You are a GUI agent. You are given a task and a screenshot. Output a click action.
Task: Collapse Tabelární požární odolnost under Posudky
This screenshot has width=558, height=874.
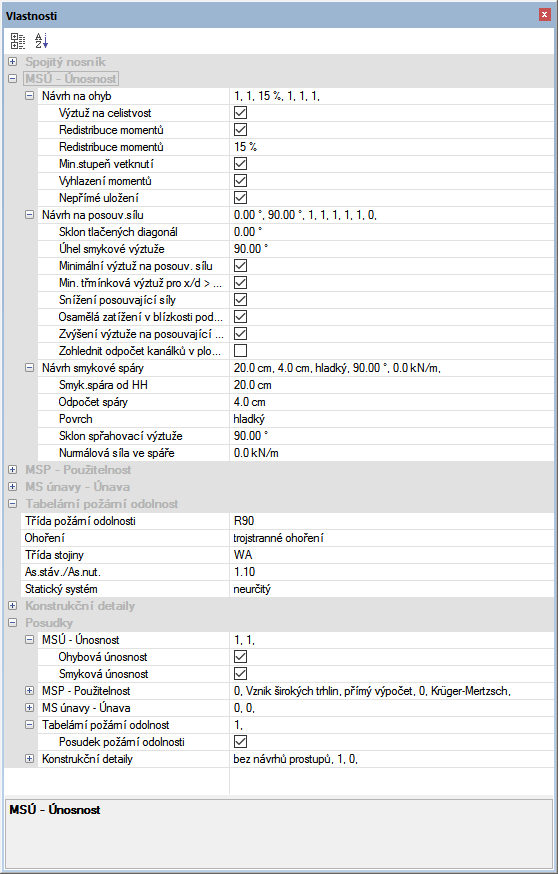pyautogui.click(x=30, y=725)
